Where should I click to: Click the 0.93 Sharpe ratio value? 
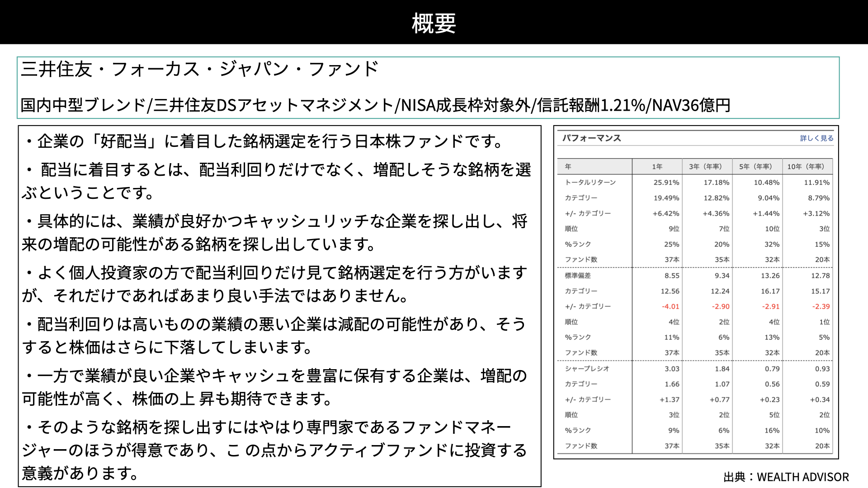823,369
